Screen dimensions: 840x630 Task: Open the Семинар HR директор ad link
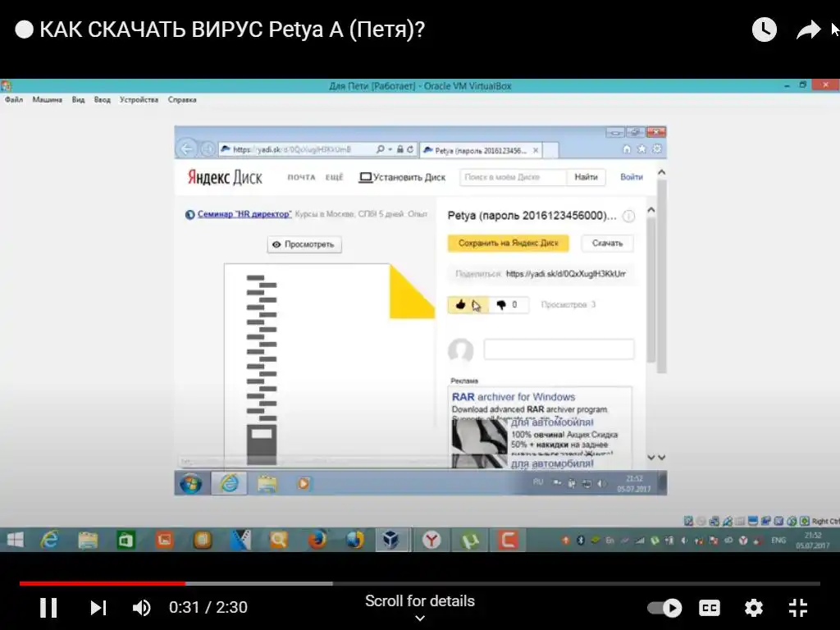(x=244, y=214)
